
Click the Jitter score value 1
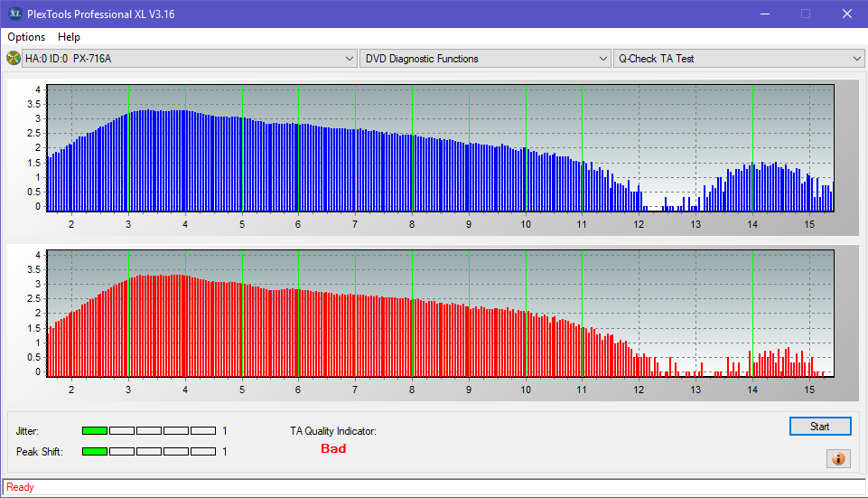[x=225, y=430]
